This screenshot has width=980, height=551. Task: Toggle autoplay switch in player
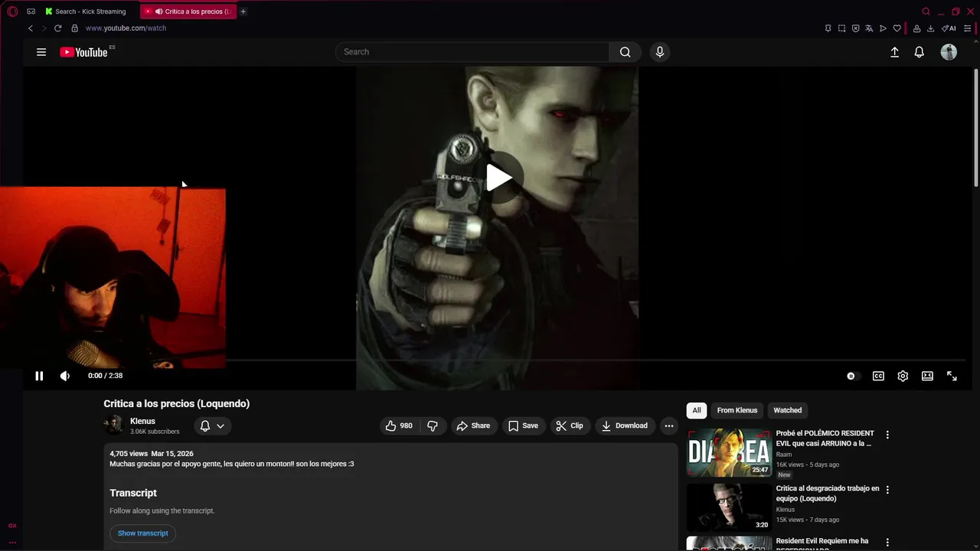tap(852, 376)
